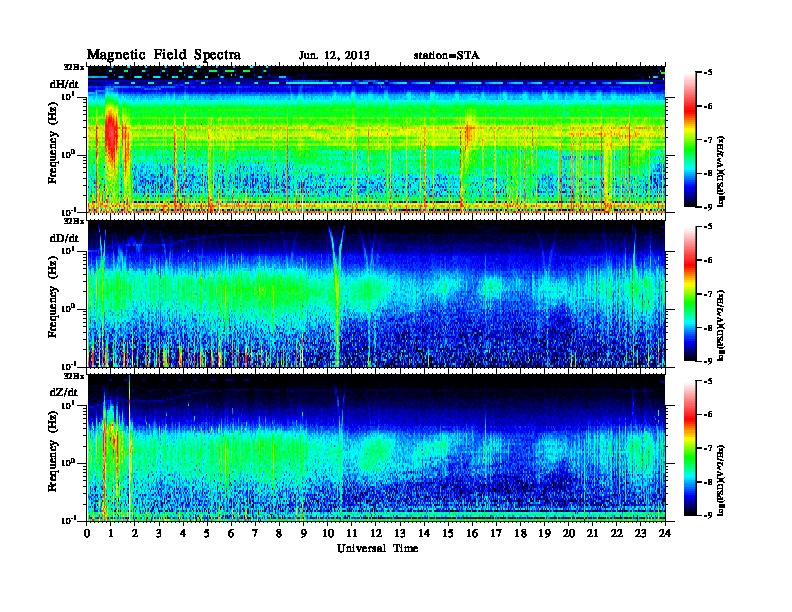Screen dimensions: 792x612
Task: Click the log(PSD) label beside dD/dt color bar
Action: 721,325
